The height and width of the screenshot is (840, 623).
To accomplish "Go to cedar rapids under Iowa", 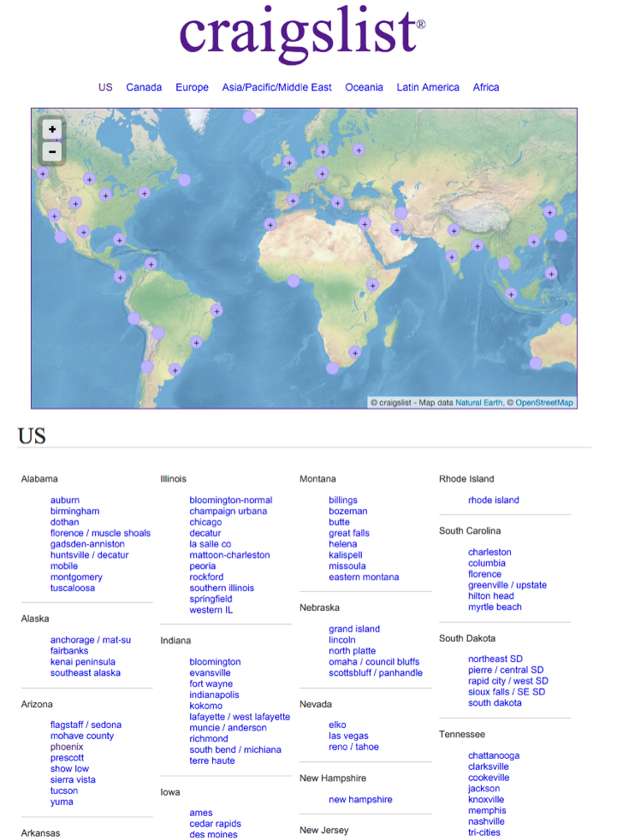I will tap(215, 824).
